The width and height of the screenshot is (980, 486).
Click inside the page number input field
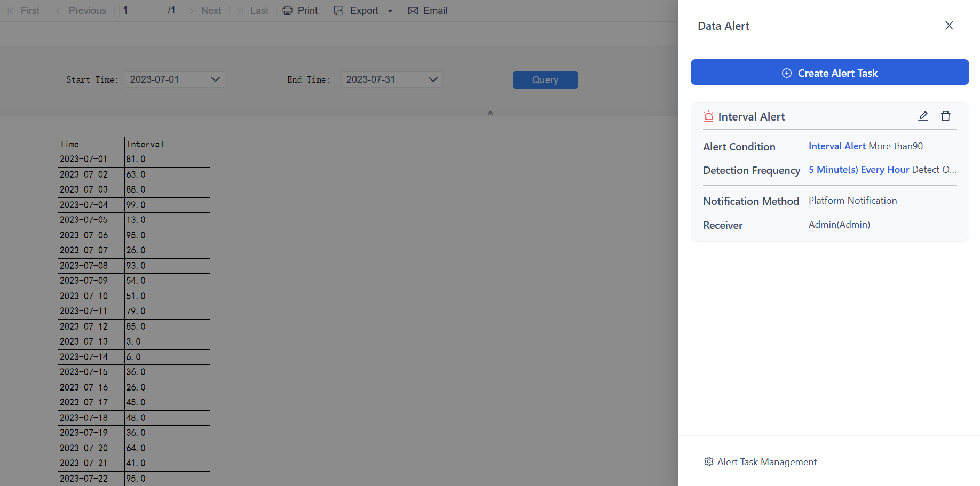[x=139, y=10]
